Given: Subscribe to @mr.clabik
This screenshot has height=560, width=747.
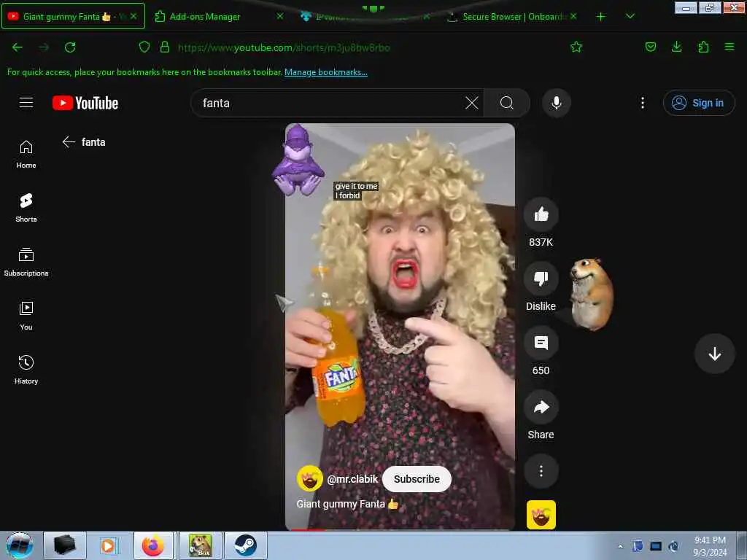Looking at the screenshot, I should click(417, 479).
